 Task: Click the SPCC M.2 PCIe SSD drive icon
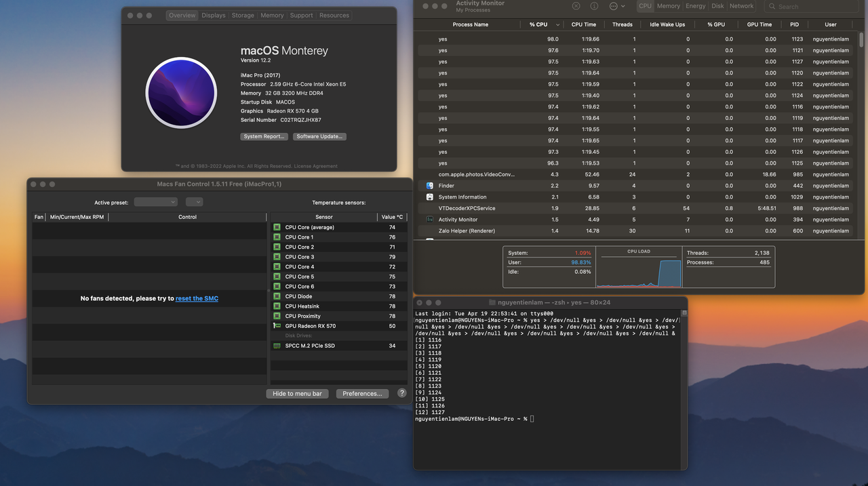[277, 346]
